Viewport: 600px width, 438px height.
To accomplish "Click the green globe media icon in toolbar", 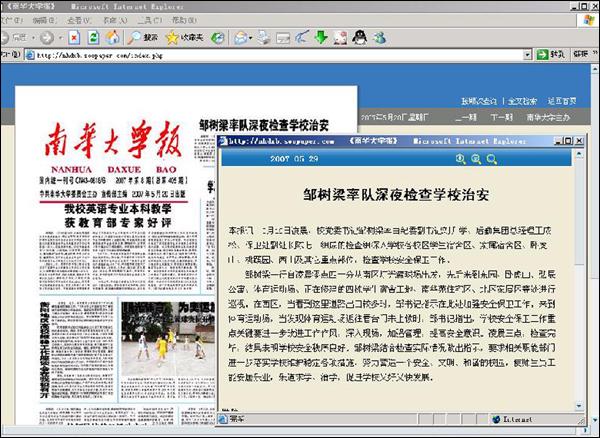I will (x=218, y=37).
